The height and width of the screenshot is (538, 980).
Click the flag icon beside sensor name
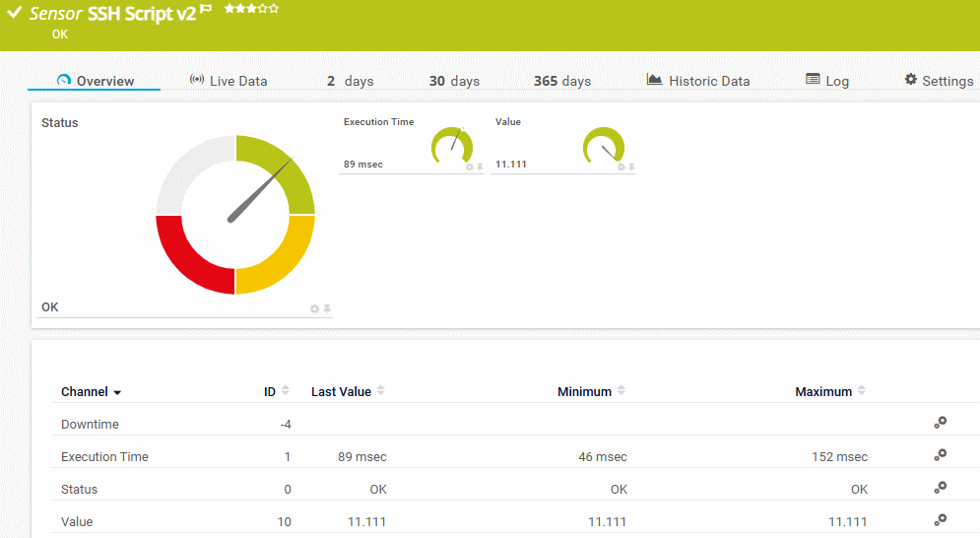207,10
